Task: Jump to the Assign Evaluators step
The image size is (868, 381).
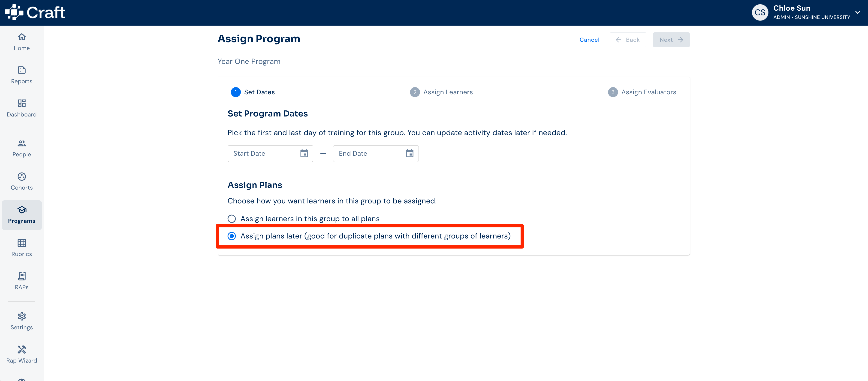Action: (642, 92)
